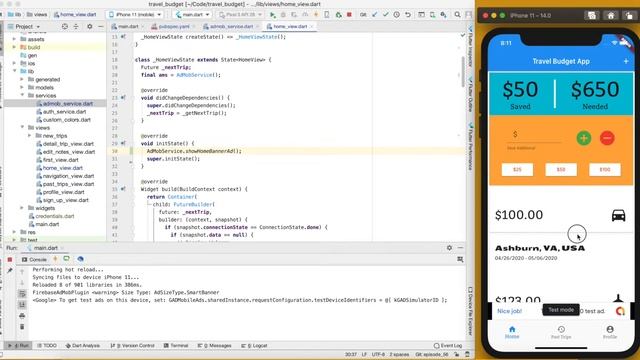This screenshot has height=360, width=640.
Task: Open the Terminal tool window tab
Action: pos(176,346)
